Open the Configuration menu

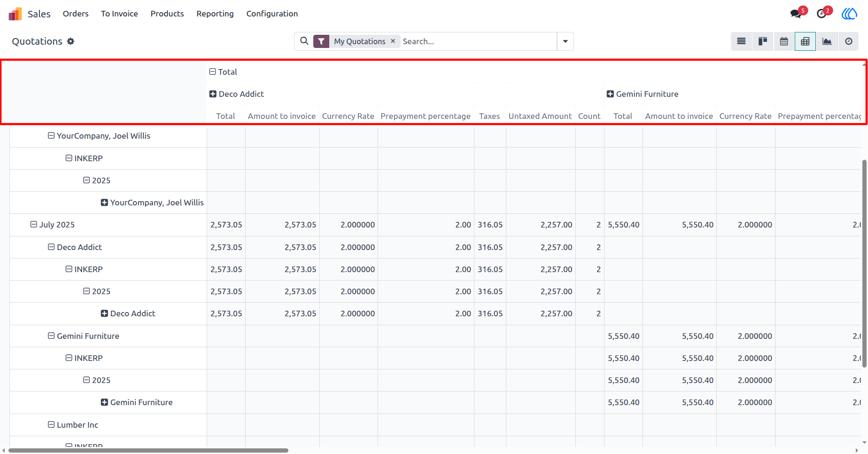pos(272,14)
